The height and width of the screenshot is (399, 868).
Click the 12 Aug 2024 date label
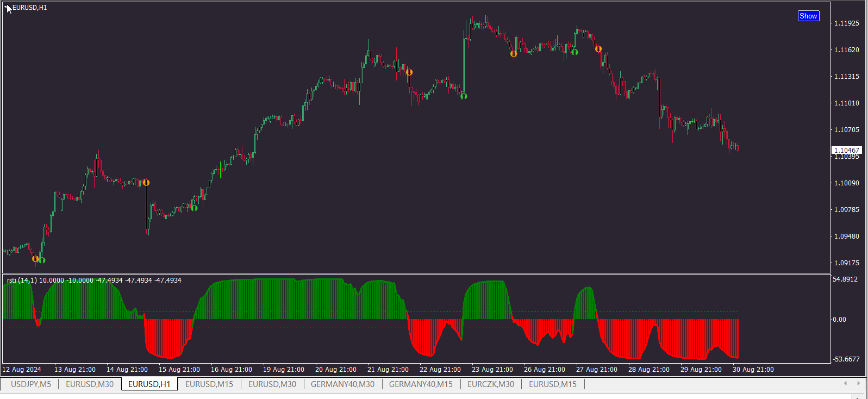22,370
